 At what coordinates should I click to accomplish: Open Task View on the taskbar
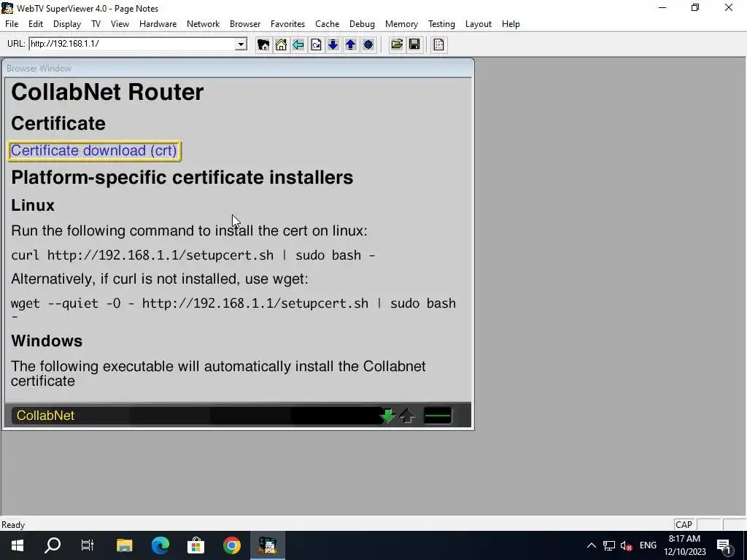88,545
